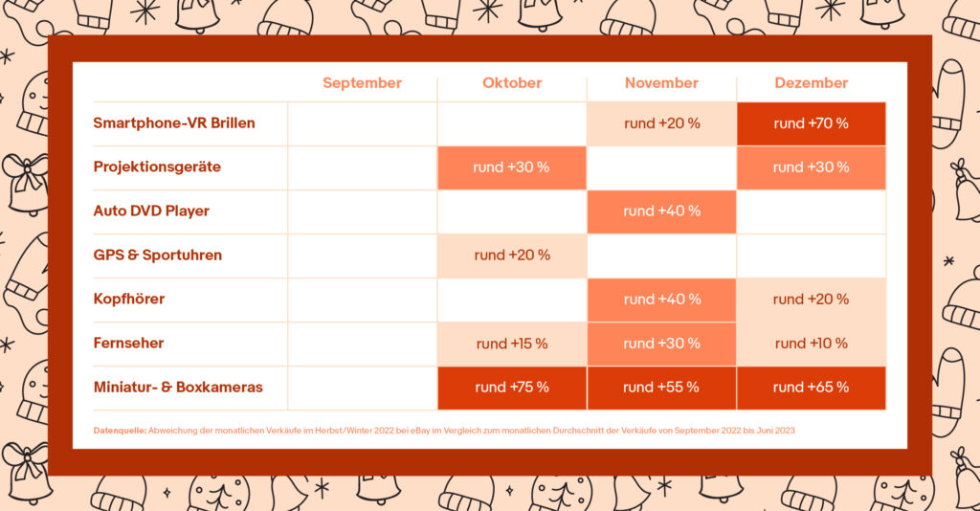Click the Datenquelle footnote text
This screenshot has width=980, height=511.
(444, 431)
